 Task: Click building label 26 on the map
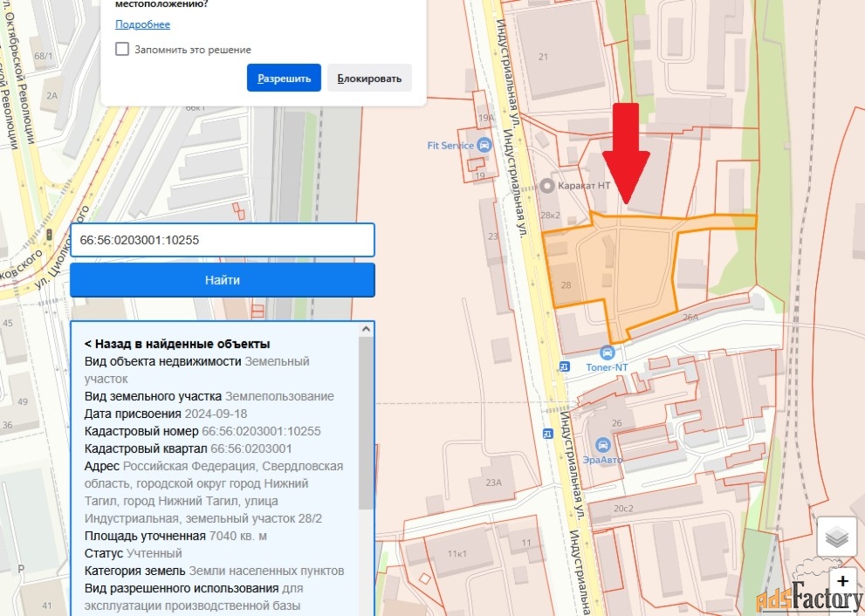(617, 423)
